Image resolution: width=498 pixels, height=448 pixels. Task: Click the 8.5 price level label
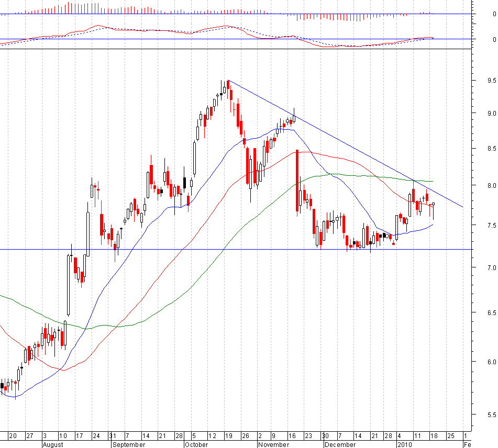click(492, 149)
